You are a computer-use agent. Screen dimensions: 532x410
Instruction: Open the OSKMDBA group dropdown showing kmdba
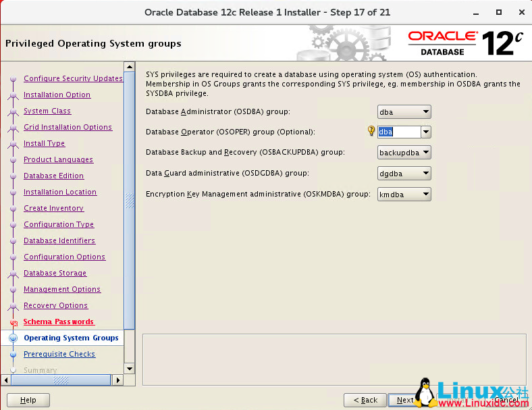click(x=404, y=195)
